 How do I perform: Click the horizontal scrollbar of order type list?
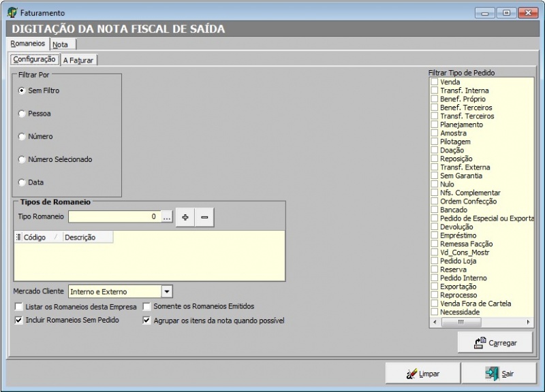click(x=481, y=322)
